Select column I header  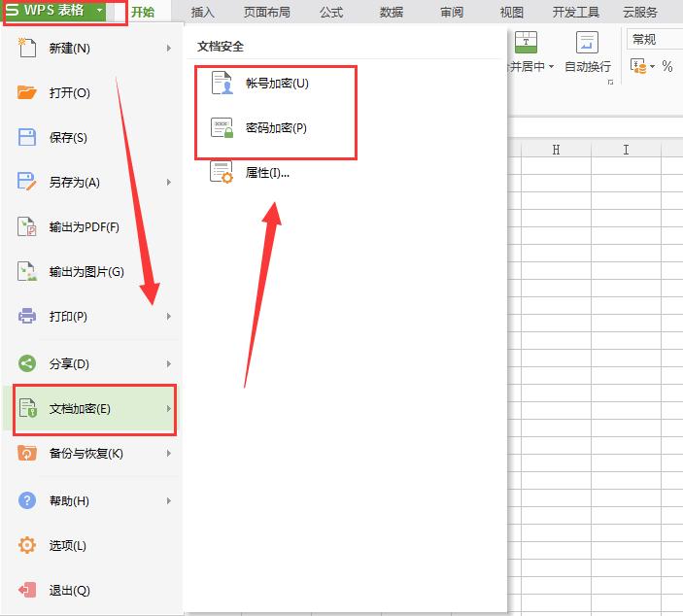[x=626, y=150]
